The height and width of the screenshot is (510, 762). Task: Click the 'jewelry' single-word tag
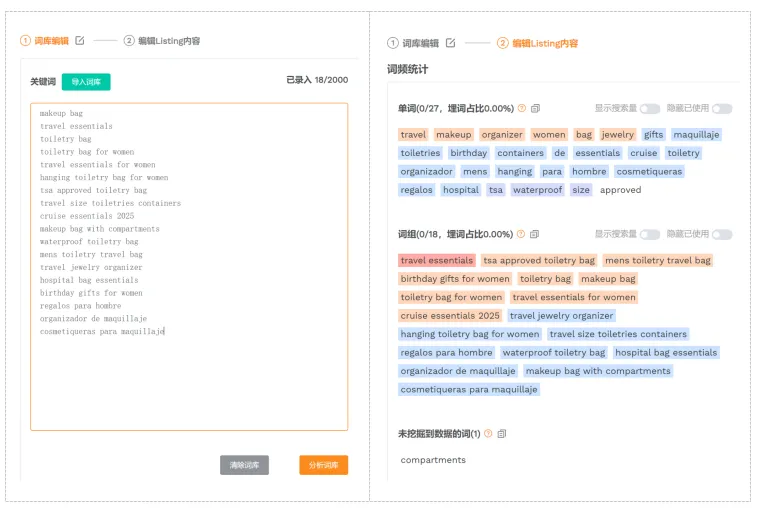click(x=618, y=135)
